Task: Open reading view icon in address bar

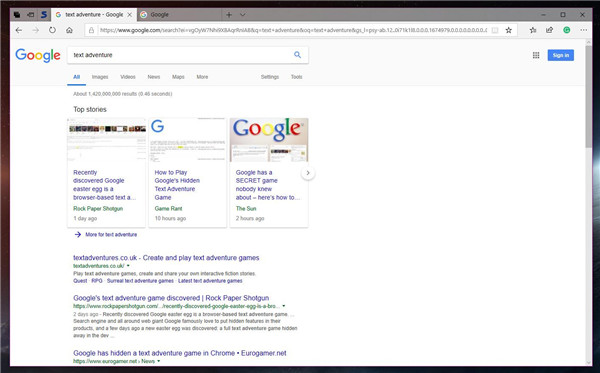Action: coord(495,30)
